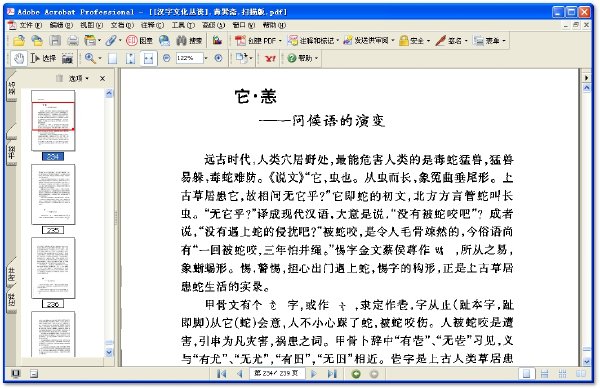Click the rotate view page icon

coord(242,58)
